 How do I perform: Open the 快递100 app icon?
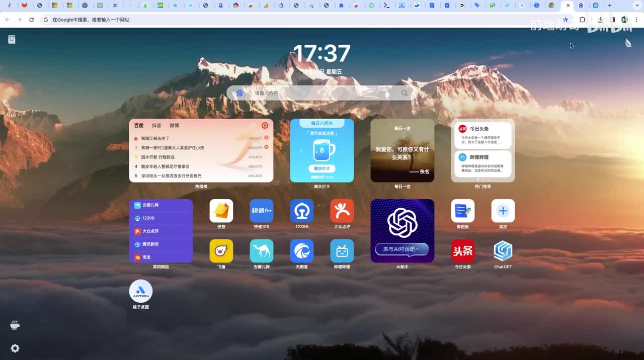pyautogui.click(x=262, y=211)
